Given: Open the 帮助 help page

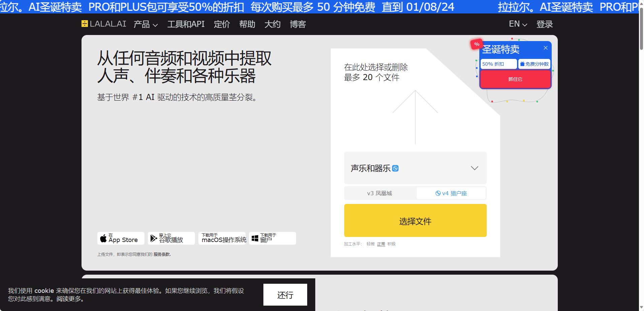Looking at the screenshot, I should click(x=247, y=24).
